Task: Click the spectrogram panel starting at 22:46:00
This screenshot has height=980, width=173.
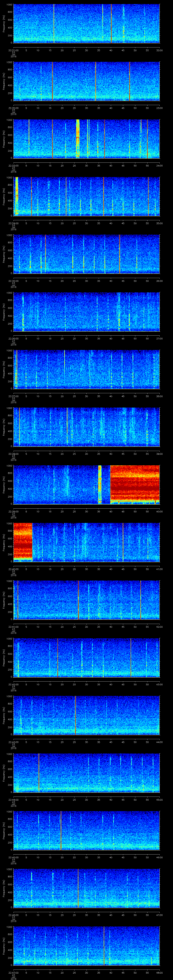Action: tap(87, 888)
